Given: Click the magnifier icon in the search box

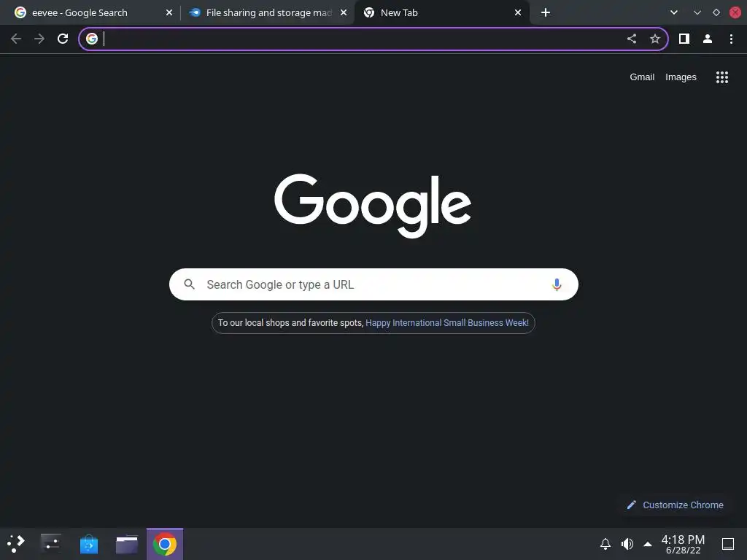Looking at the screenshot, I should pos(189,284).
